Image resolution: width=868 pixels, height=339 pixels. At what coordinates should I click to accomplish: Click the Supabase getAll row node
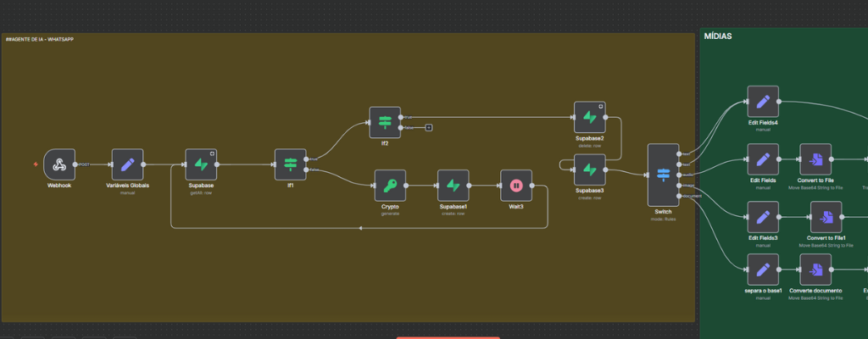[x=201, y=164]
